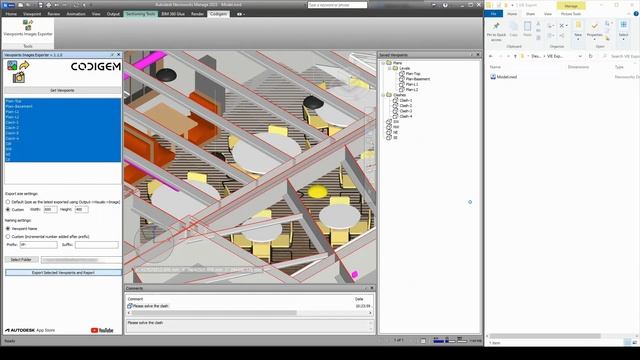Select the Custom export size radio option
Screen dimensions: 640x360
point(8,209)
